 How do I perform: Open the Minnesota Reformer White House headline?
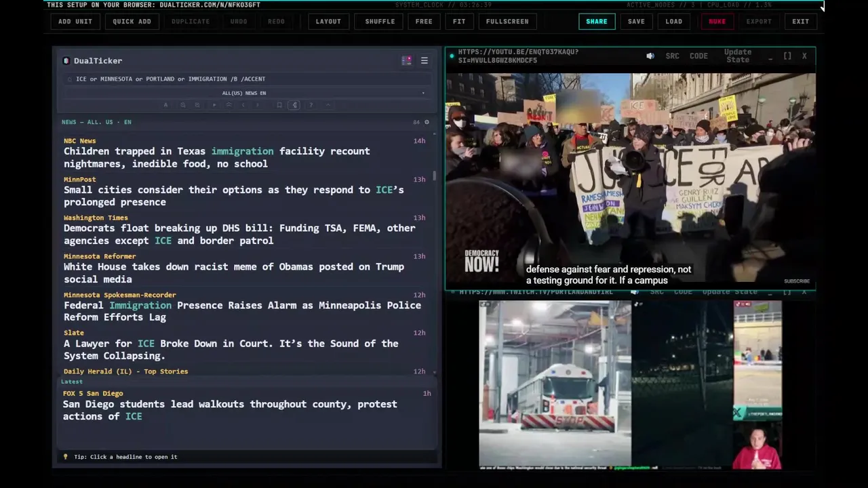coord(233,273)
